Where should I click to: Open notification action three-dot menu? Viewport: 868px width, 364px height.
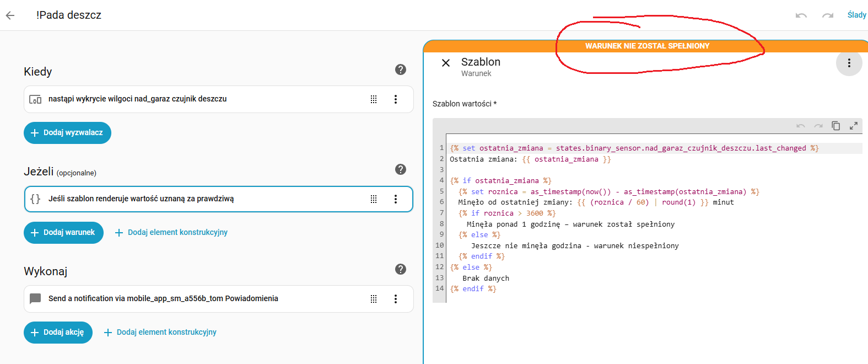click(395, 299)
